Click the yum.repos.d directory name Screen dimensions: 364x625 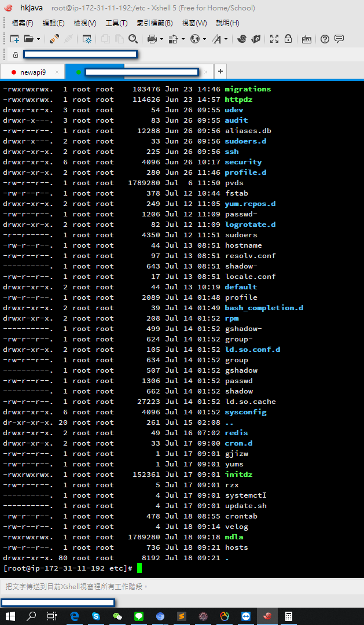pyautogui.click(x=250, y=204)
